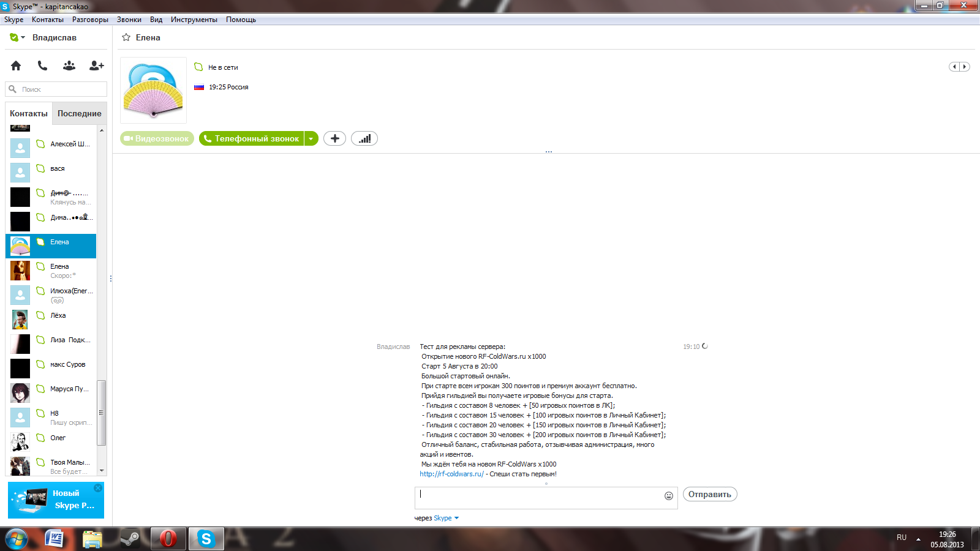
Task: Click the Отправить send button
Action: point(710,494)
